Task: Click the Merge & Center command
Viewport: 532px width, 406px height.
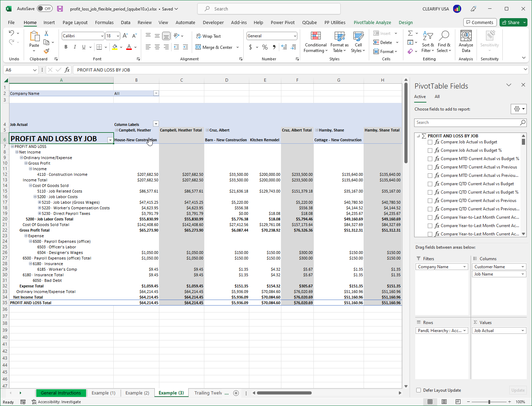Action: [215, 47]
